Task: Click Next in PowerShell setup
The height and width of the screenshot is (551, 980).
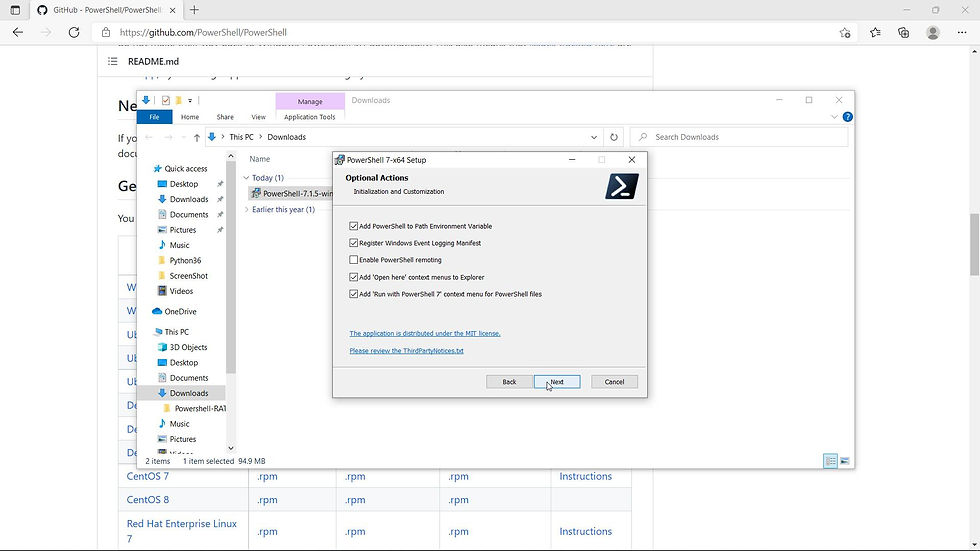Action: [557, 382]
